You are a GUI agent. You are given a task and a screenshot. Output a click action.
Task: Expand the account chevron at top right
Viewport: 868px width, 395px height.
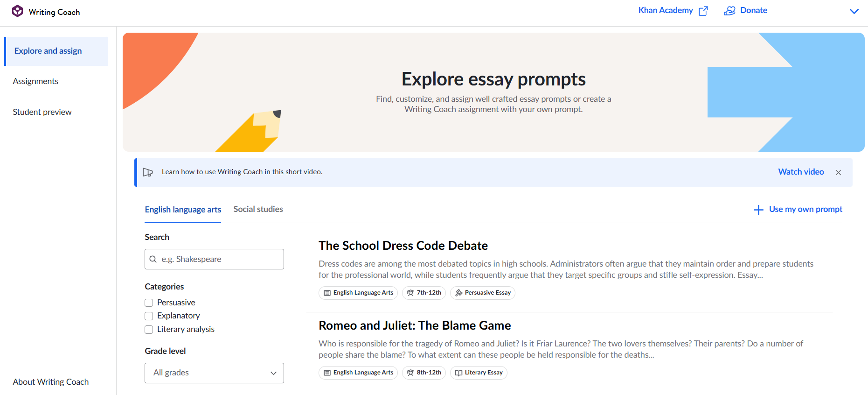tap(854, 11)
